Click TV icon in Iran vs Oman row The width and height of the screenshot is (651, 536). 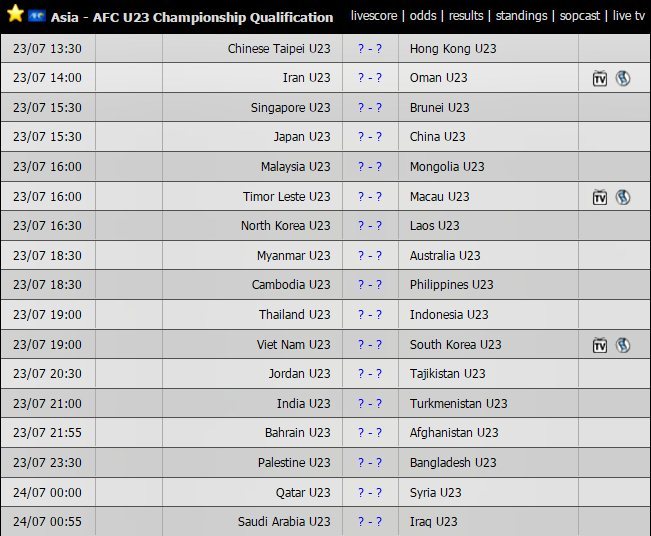(x=600, y=78)
